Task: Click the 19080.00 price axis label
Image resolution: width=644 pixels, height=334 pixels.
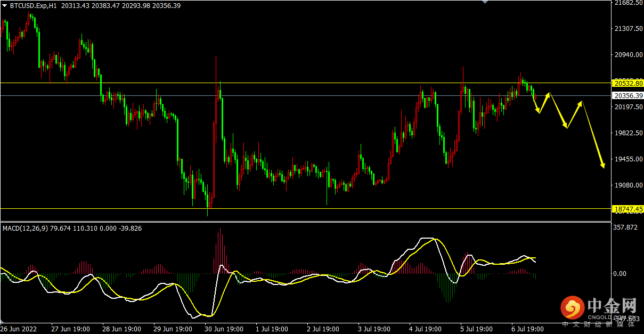Action: tap(628, 185)
